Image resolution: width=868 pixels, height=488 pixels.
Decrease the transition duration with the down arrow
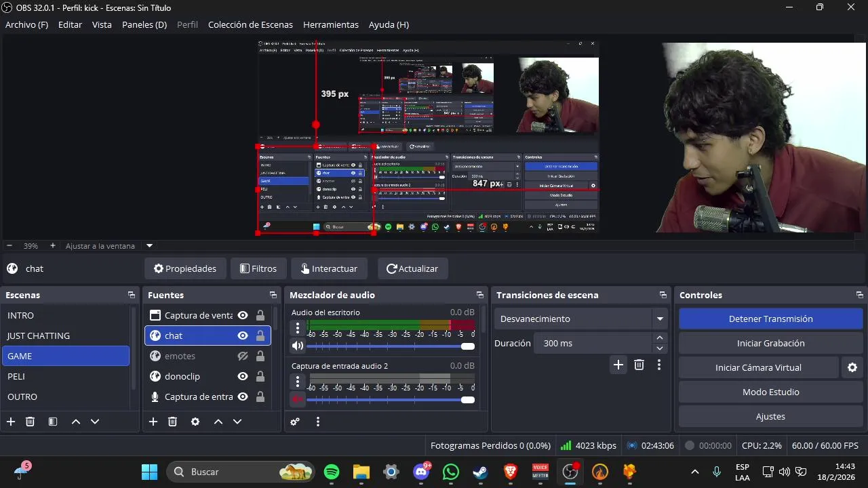[660, 348]
